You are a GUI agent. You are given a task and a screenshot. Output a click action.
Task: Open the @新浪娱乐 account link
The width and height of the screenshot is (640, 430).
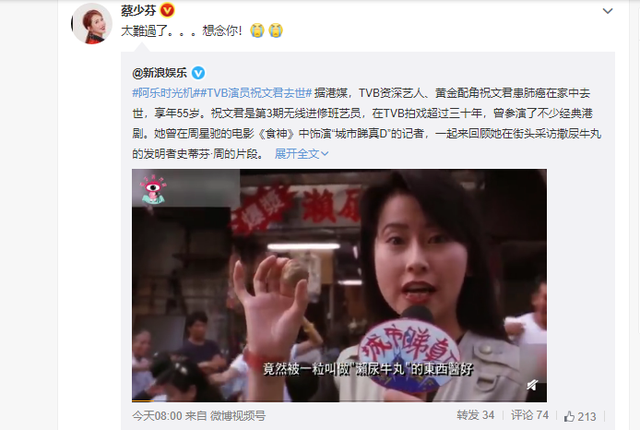pos(160,73)
